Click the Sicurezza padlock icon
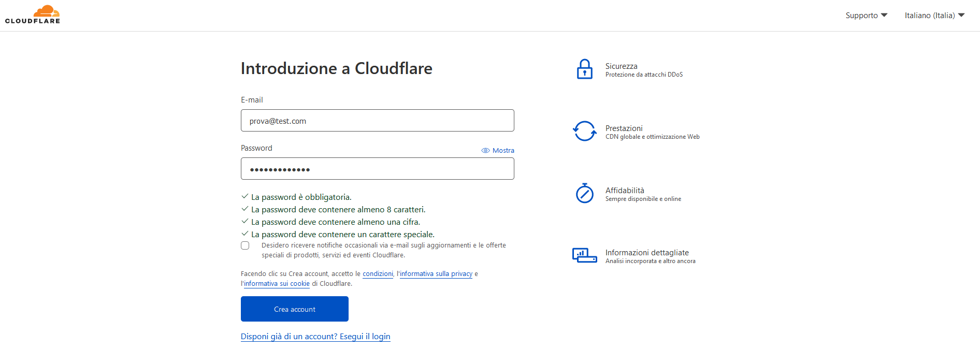Screen dimensions: 980x363 (584, 69)
